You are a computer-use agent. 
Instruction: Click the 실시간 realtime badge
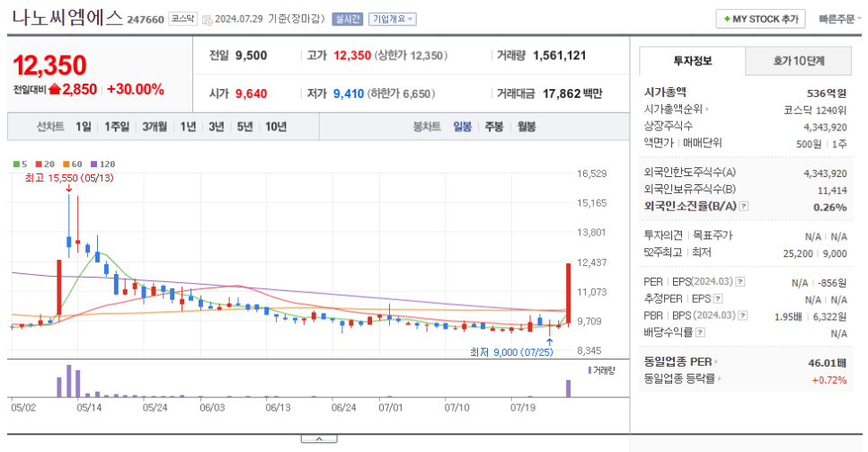tap(347, 19)
